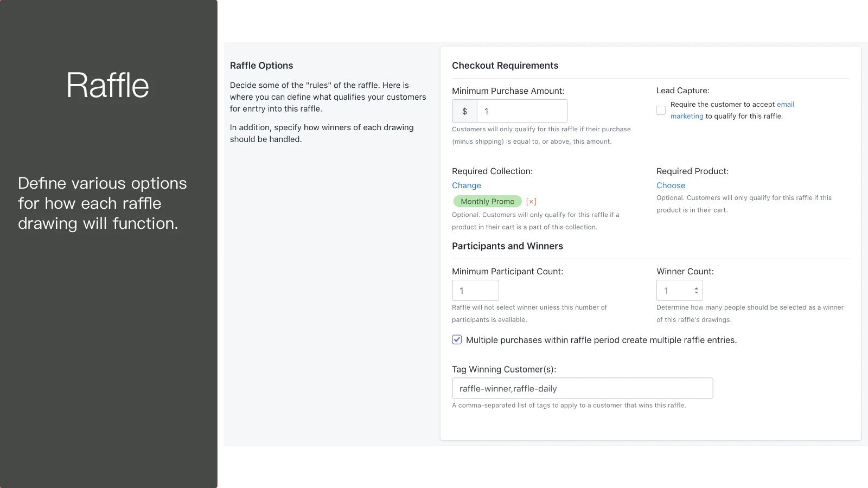Viewport: 868px width, 488px height.
Task: Click the Winner Count stepper arrows
Action: pos(696,291)
